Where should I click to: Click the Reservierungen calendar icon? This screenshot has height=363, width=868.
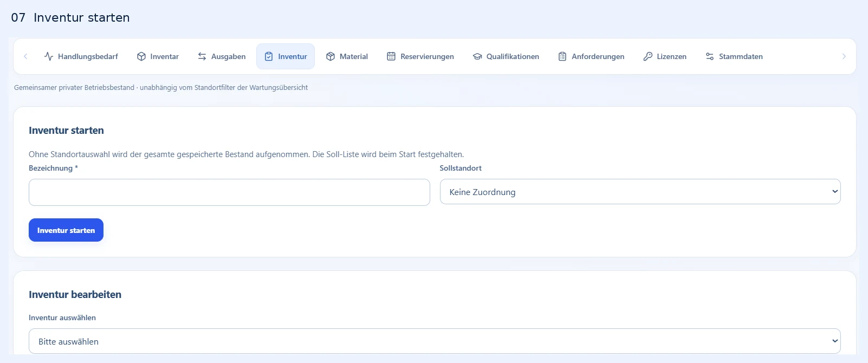[x=391, y=56]
